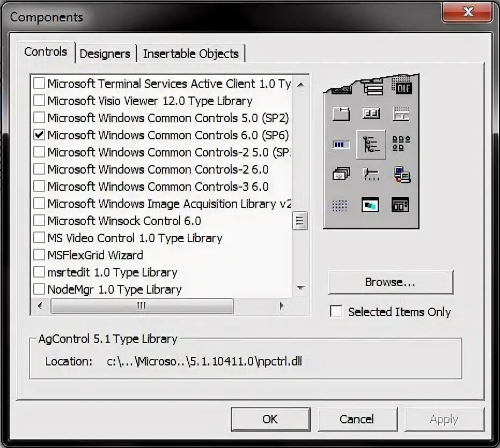The width and height of the screenshot is (500, 448).
Task: Enable Windows Common Controls 5.0 (SP2) checkbox
Action: click(39, 118)
